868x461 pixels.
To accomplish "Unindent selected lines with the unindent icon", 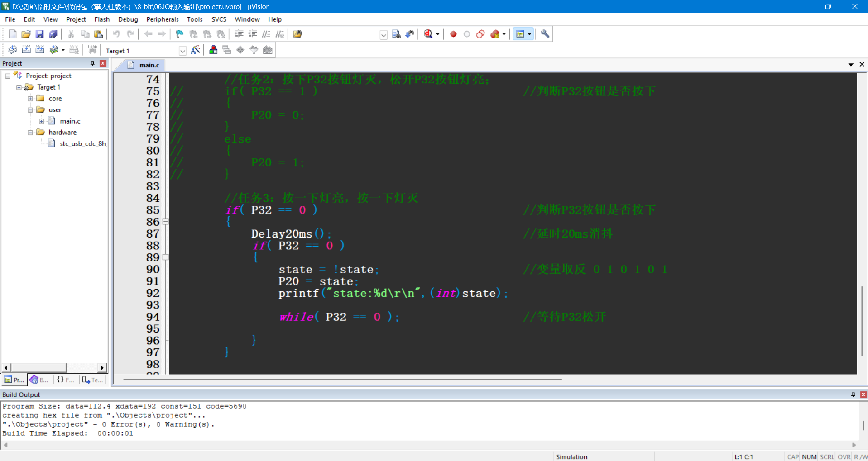I will [253, 34].
